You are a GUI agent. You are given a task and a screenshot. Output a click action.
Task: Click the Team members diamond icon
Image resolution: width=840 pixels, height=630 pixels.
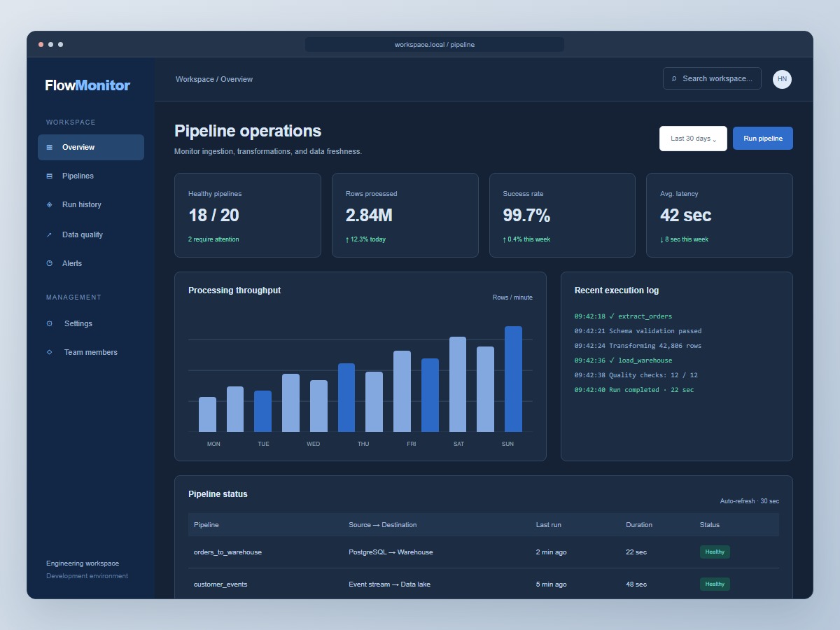click(49, 353)
